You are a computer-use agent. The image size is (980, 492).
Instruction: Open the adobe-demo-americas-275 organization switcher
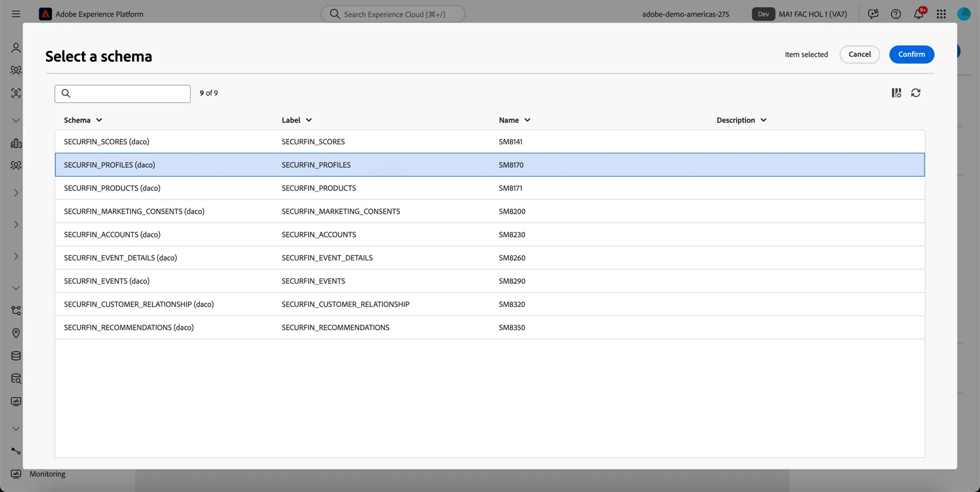(x=686, y=14)
